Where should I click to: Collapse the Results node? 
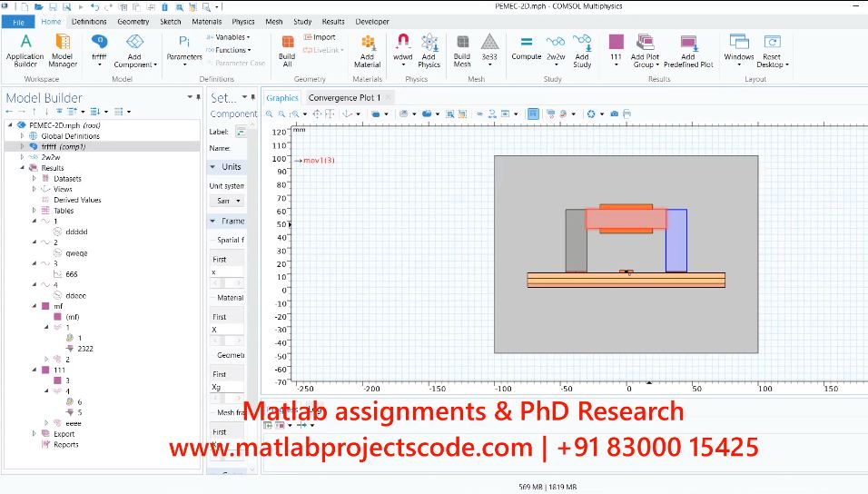[23, 168]
